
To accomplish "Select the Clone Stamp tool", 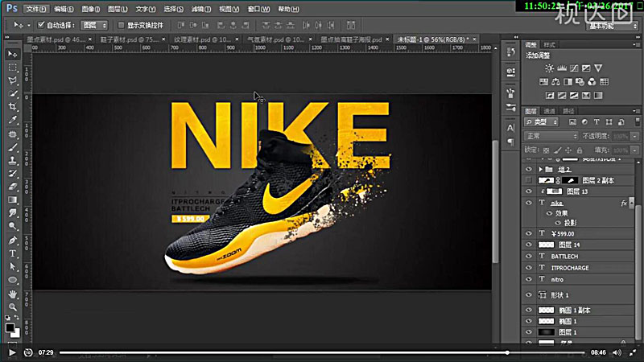I will (x=13, y=160).
